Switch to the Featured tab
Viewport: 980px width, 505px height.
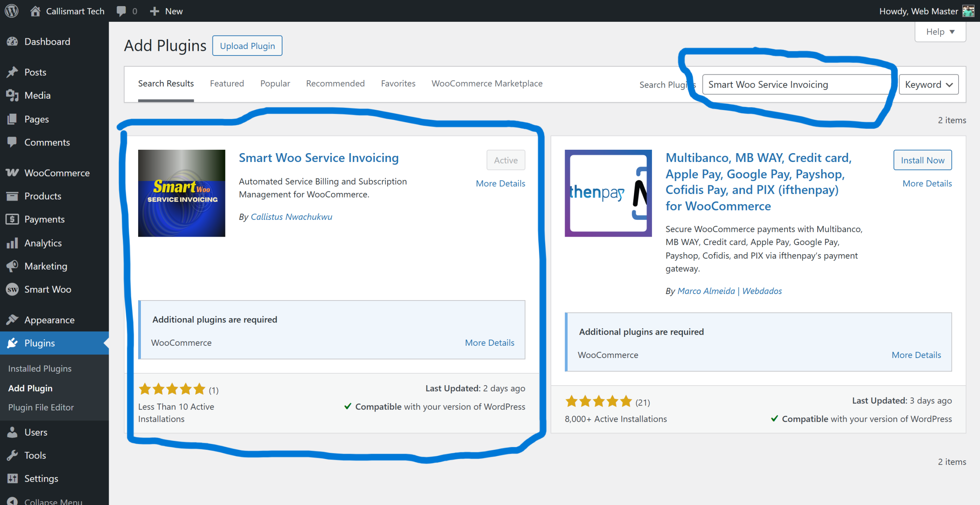[x=227, y=83]
